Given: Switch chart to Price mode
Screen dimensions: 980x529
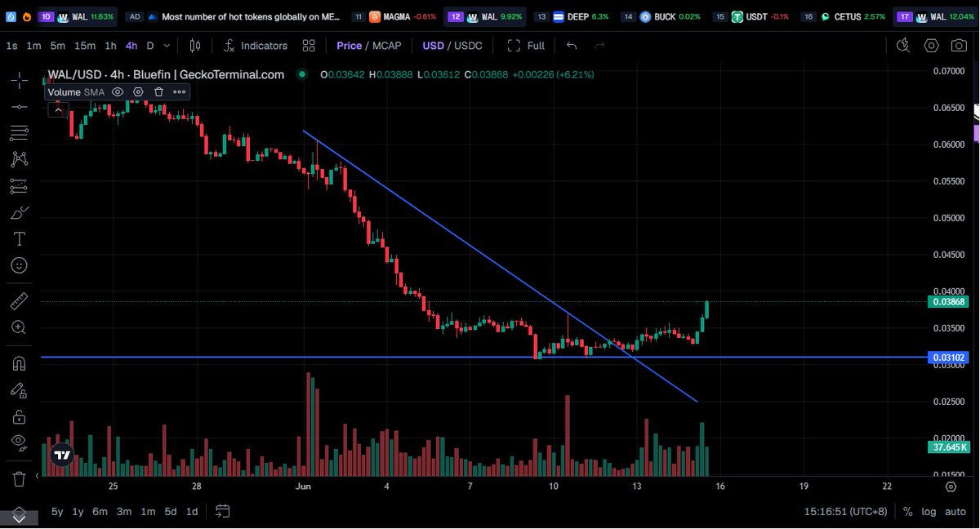Looking at the screenshot, I should coord(349,46).
